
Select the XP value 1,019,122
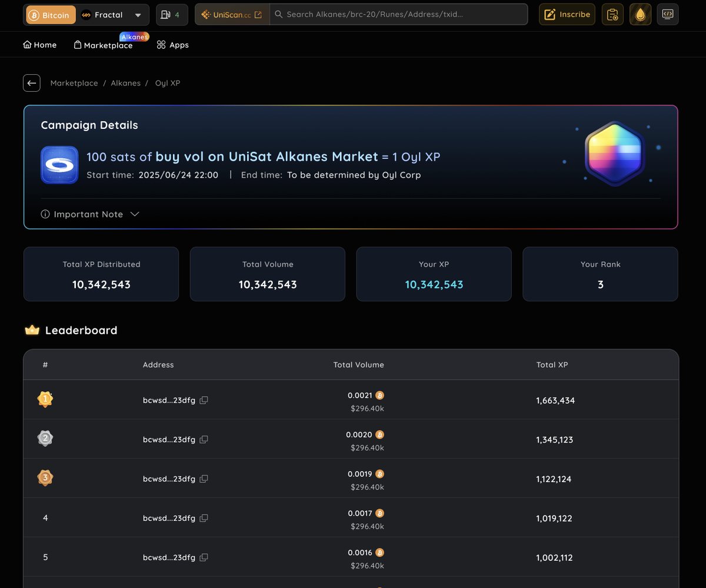click(x=554, y=519)
